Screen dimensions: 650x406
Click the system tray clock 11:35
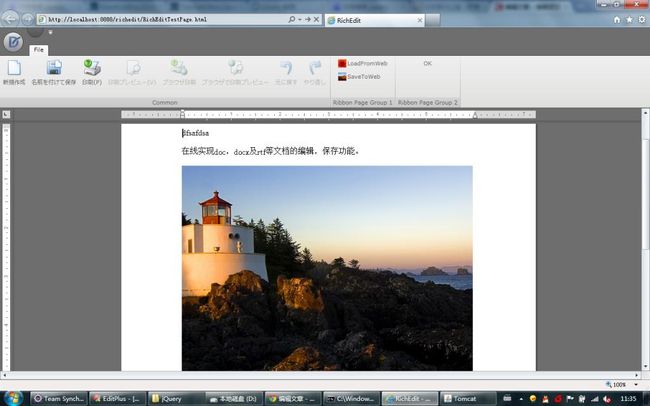(x=628, y=399)
